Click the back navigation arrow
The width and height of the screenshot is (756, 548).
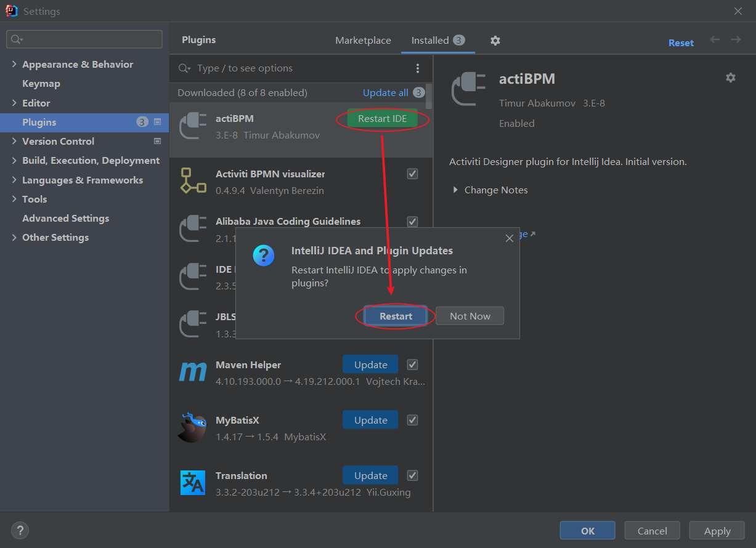715,39
